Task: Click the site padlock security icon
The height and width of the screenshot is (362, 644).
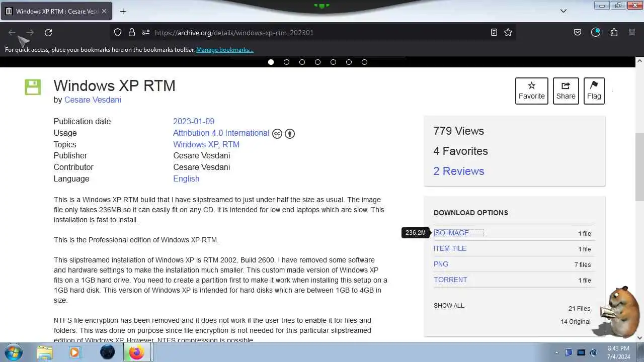Action: click(x=132, y=33)
